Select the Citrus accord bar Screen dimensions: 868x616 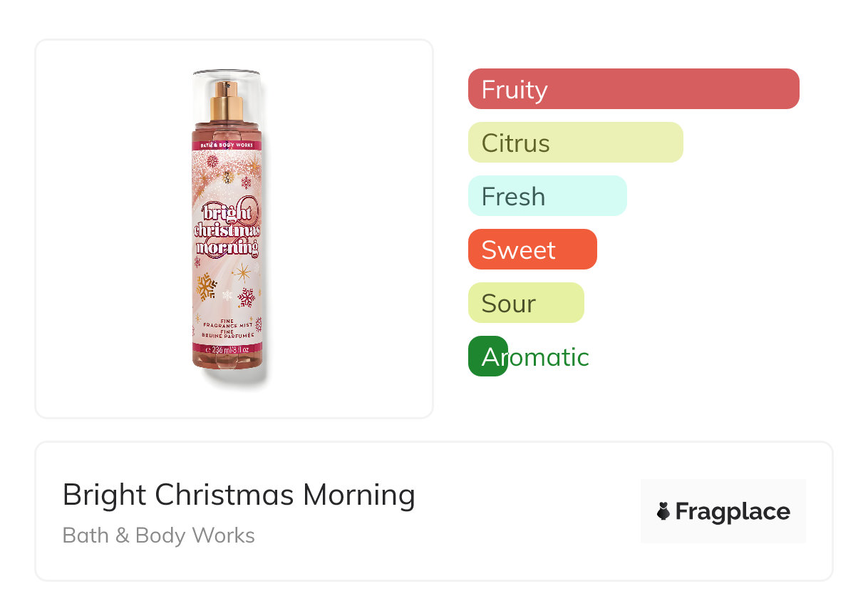pos(575,143)
